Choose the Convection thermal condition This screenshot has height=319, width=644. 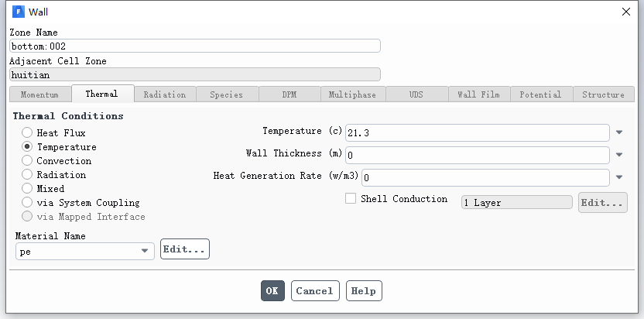27,161
